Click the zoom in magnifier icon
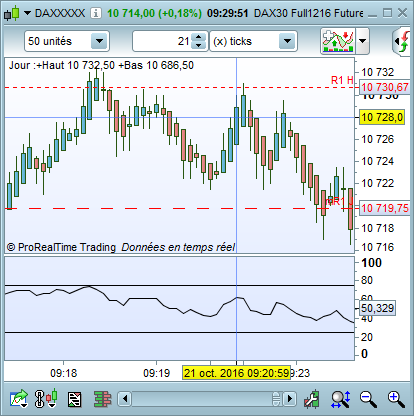 [396, 399]
